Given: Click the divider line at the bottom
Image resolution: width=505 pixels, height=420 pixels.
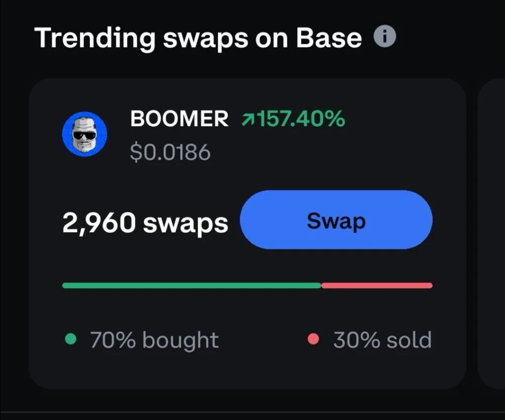Looking at the screenshot, I should [252, 412].
